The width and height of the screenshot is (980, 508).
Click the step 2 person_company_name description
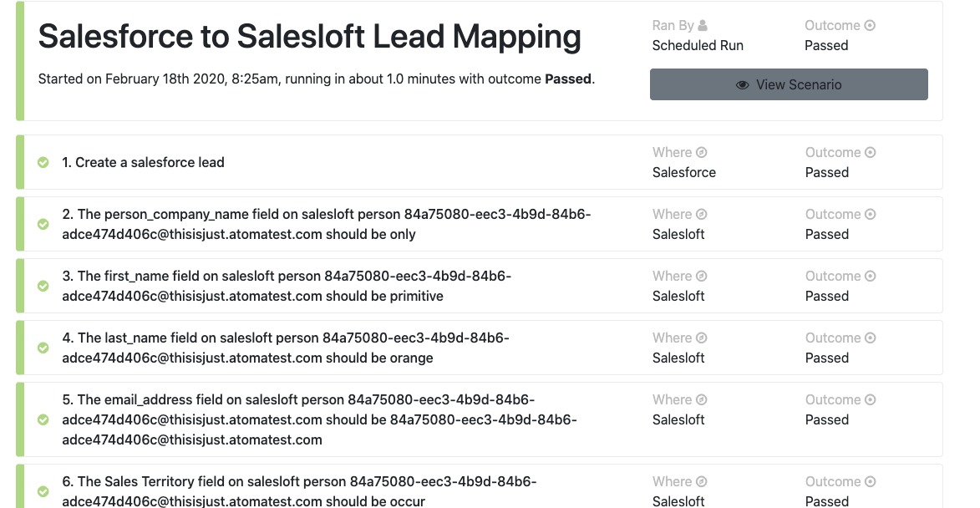coord(327,224)
